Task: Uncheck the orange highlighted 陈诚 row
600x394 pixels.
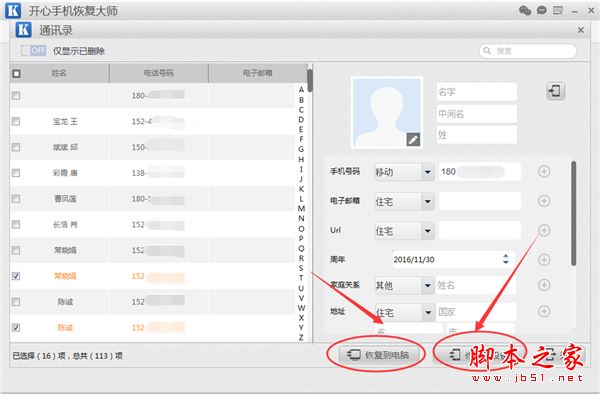Action: tap(16, 328)
